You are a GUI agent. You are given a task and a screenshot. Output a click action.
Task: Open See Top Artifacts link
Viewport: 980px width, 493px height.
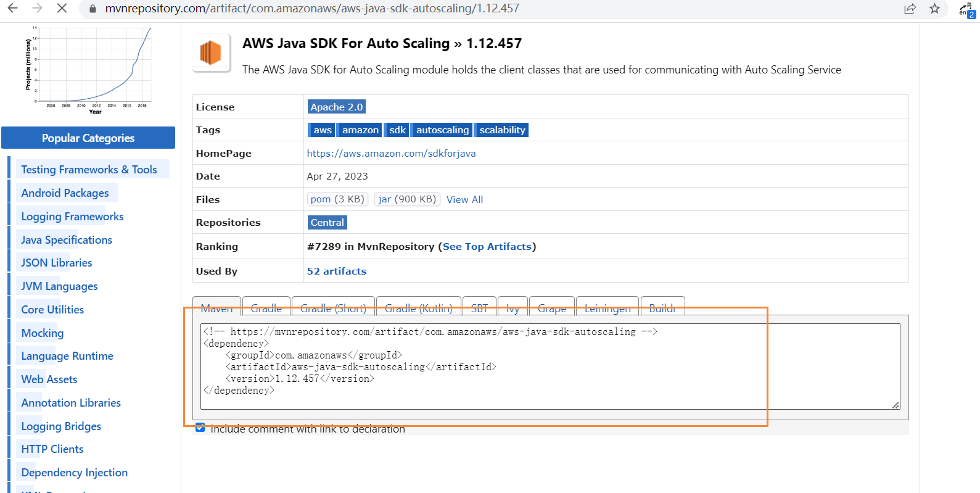(x=487, y=246)
